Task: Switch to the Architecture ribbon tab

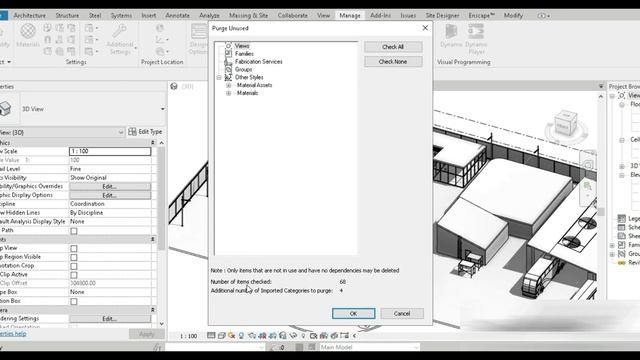Action: 29,16
